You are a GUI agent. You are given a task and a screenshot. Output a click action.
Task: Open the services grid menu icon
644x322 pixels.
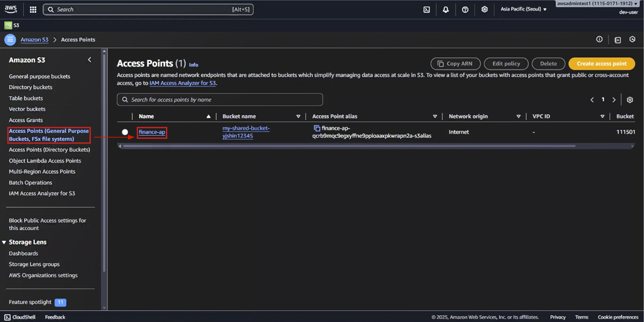[33, 9]
